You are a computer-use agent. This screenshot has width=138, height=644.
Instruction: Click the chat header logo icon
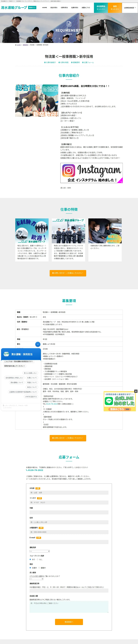click(6, 354)
